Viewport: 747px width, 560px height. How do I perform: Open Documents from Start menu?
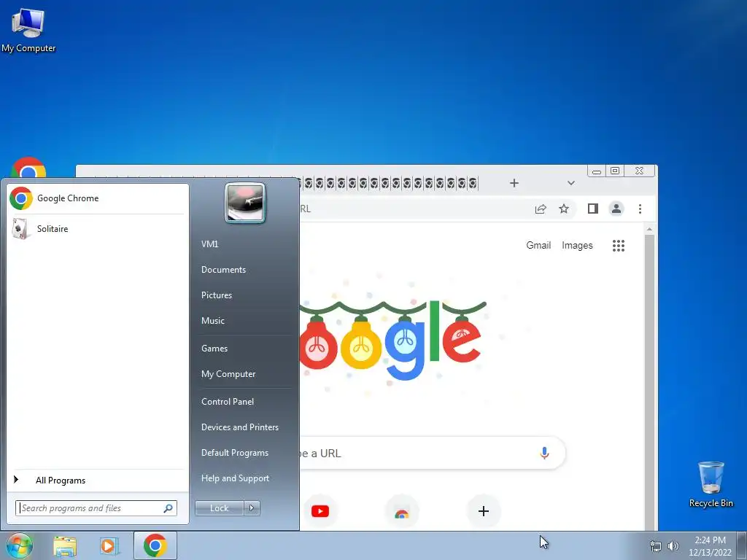coord(223,270)
